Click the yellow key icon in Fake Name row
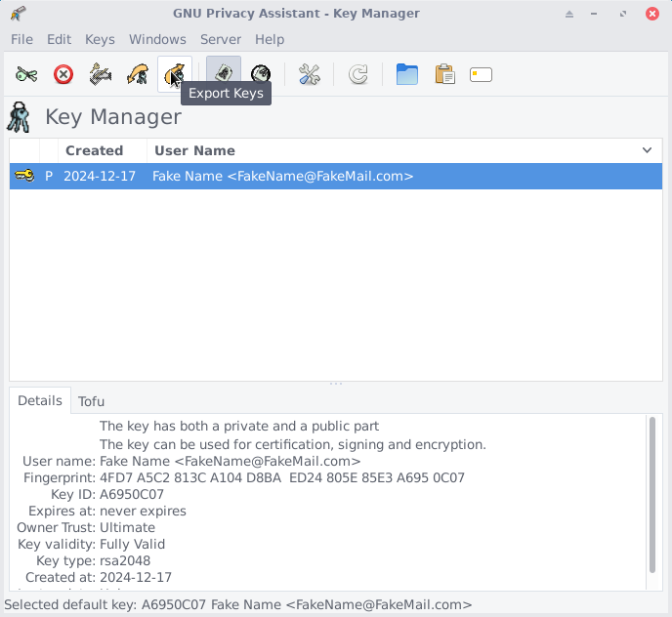 tap(24, 176)
